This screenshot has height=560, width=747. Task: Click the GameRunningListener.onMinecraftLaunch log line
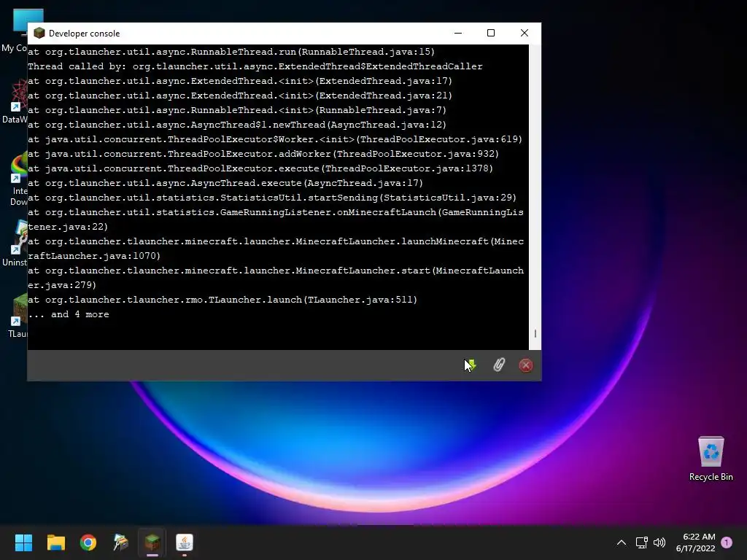coord(275,219)
